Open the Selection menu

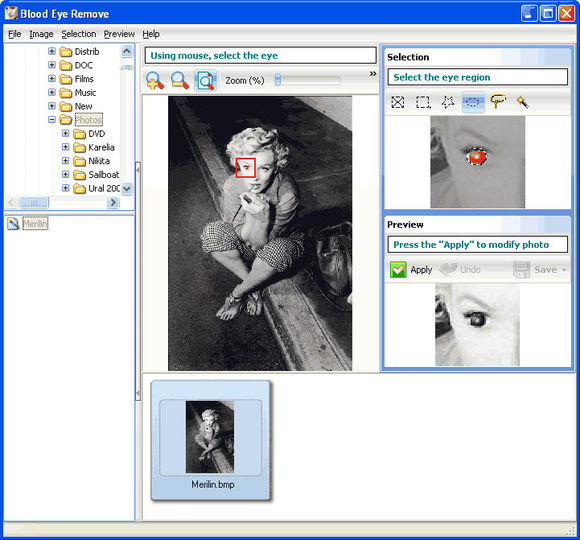[79, 34]
